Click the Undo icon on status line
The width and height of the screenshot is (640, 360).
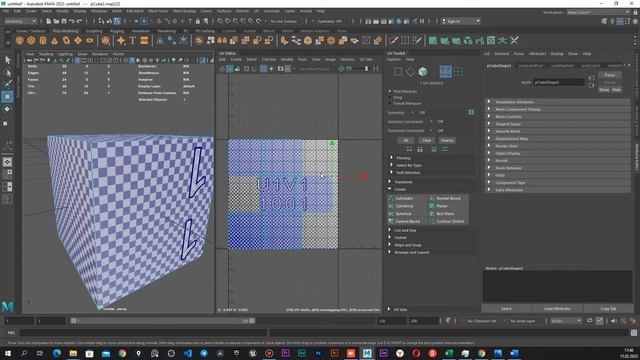pos(72,21)
